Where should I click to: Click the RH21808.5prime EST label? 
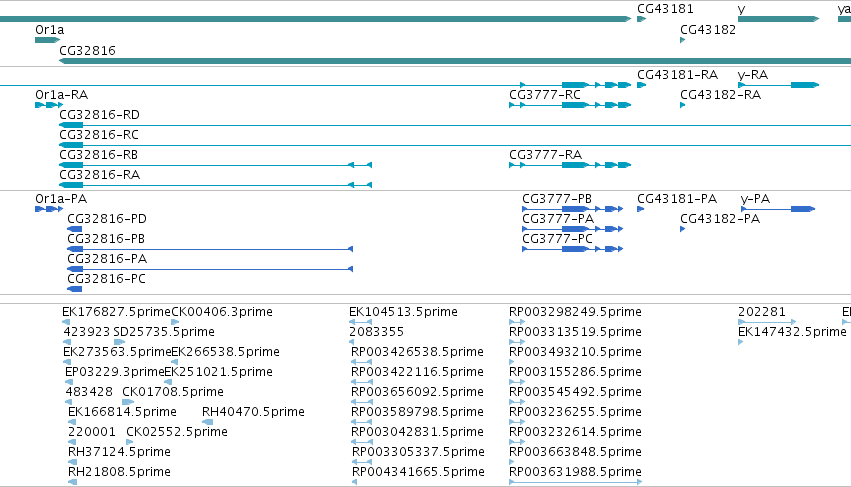pos(119,472)
